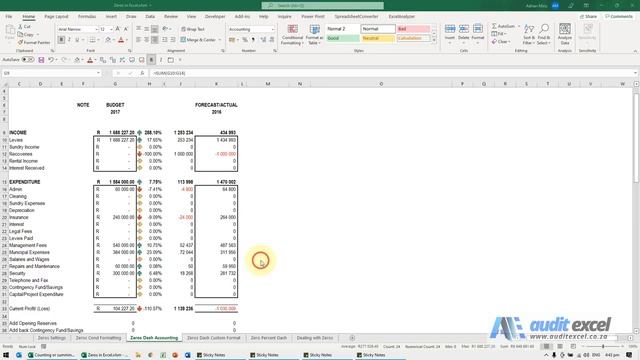Open the Merge & Center dropdown arrow
This screenshot has height=360, width=640.
coord(220,40)
